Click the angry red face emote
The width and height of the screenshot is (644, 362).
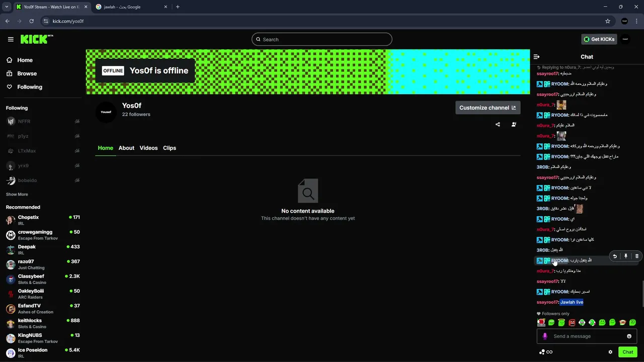[572, 322]
